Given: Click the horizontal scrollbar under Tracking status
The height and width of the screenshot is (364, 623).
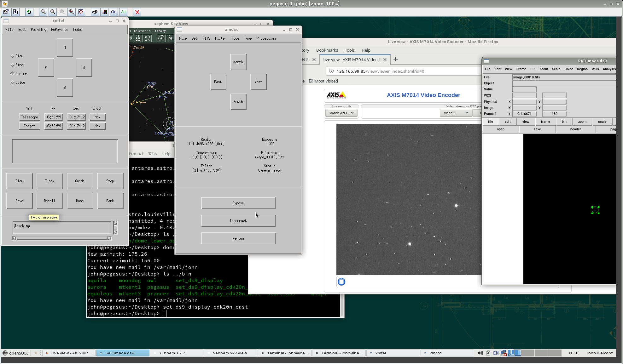Looking at the screenshot, I should 62,238.
